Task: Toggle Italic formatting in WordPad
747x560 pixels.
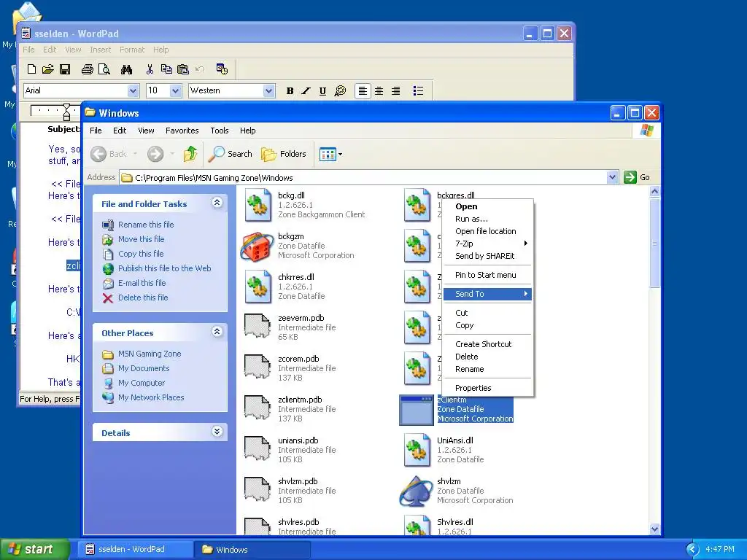Action: [306, 91]
